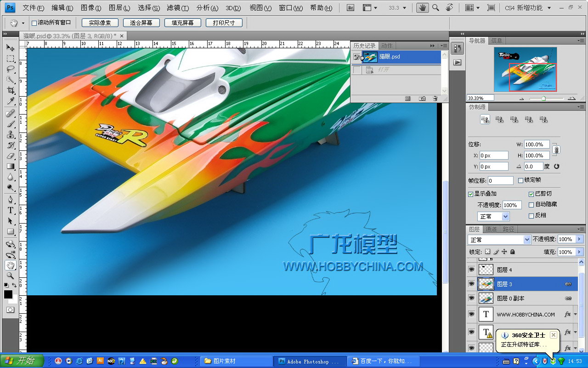Enable scroll all windows checkbox
This screenshot has width=588, height=368.
tap(34, 23)
